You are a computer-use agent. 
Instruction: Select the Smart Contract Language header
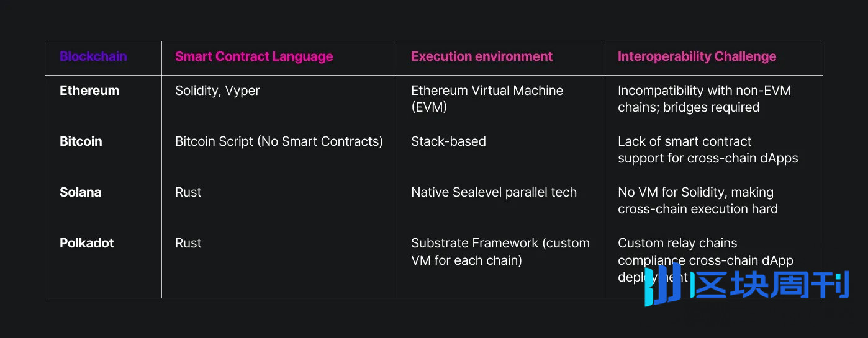tap(254, 56)
